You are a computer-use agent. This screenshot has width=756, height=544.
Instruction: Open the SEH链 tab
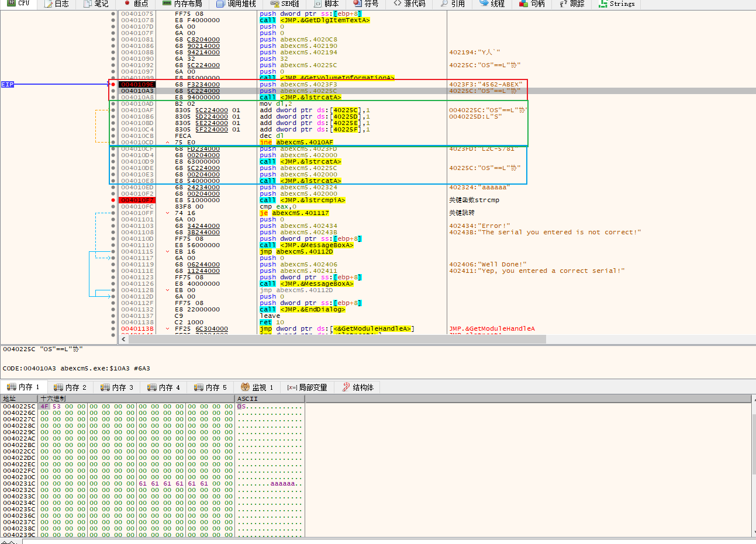point(284,4)
